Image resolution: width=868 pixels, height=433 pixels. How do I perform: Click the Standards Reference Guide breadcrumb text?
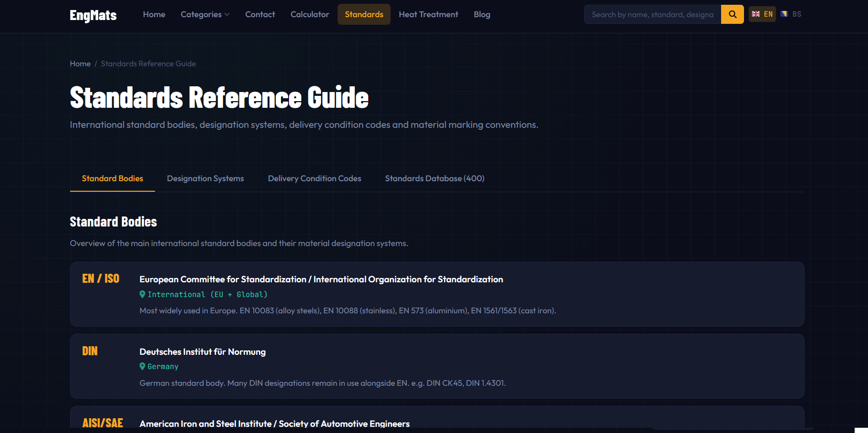tap(148, 63)
